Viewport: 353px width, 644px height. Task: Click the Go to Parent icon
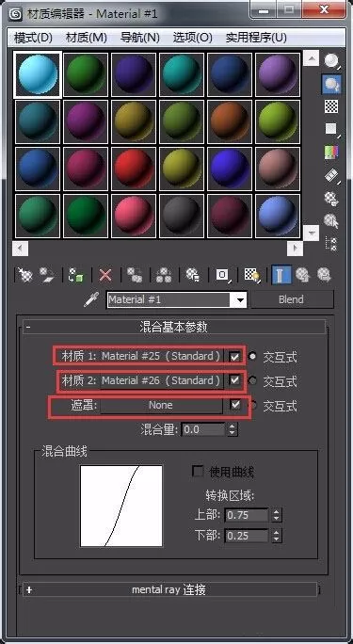(303, 275)
